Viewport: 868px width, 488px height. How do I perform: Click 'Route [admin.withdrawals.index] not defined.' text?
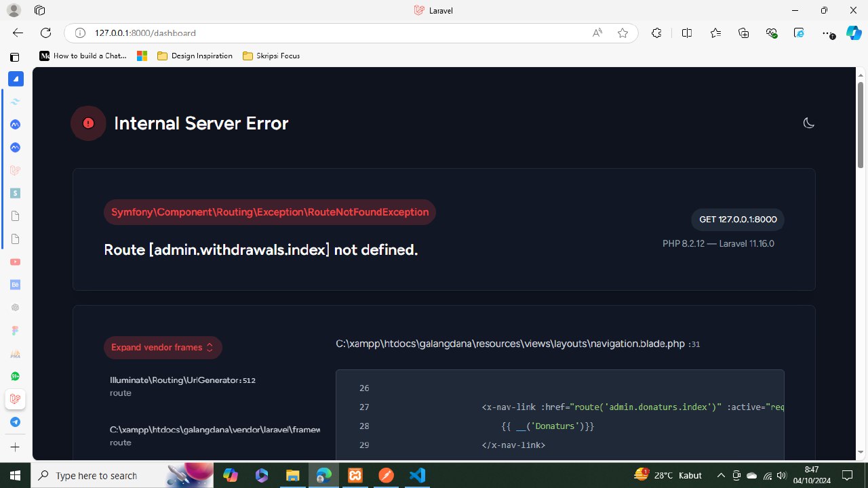[x=261, y=249]
